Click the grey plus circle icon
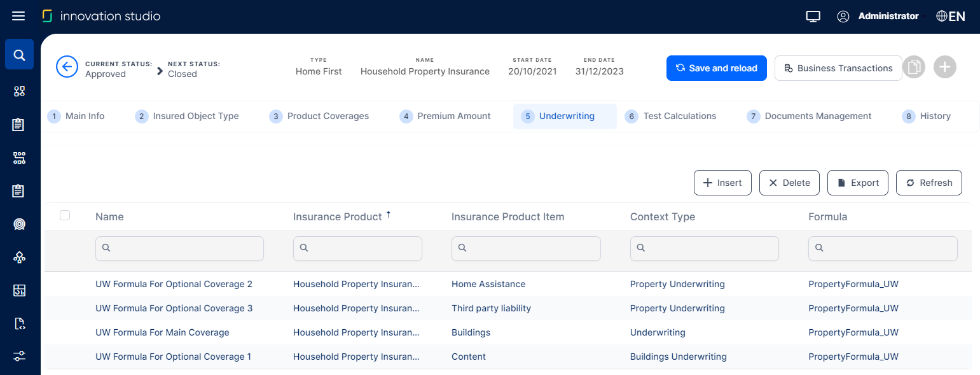 click(x=944, y=67)
